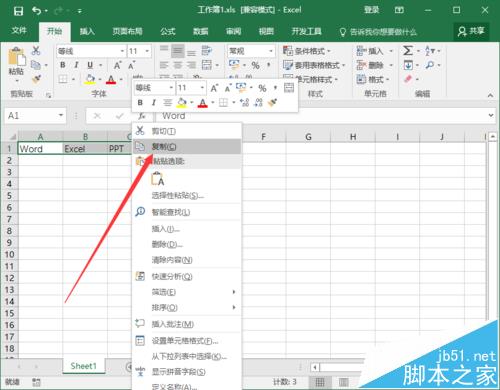Click the insert function fx icon
Screen dimensions: 500x390
(x=142, y=116)
